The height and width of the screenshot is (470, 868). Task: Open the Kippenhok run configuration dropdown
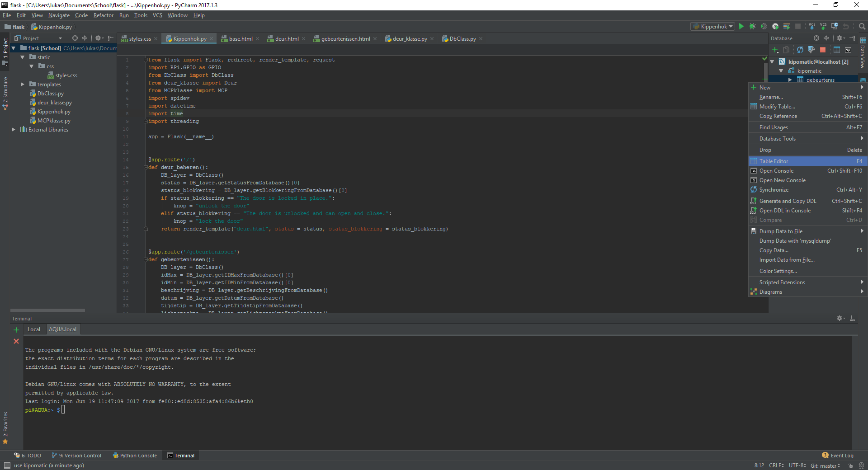coord(713,27)
